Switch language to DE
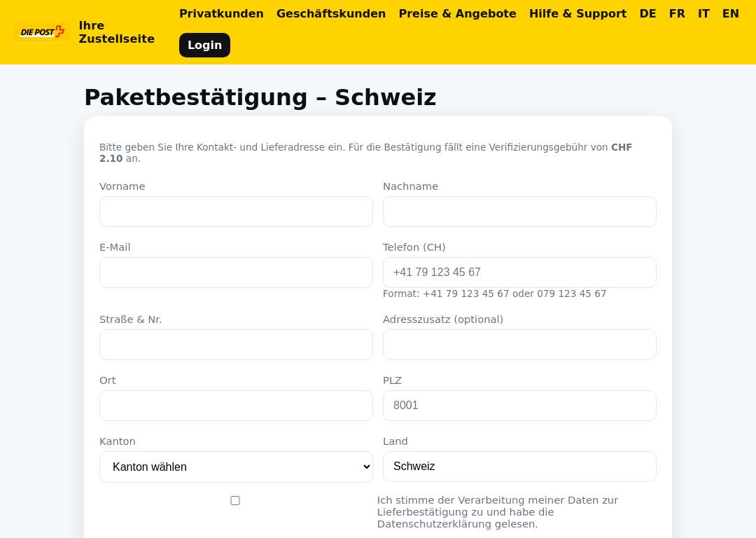756x538 pixels. tap(647, 13)
